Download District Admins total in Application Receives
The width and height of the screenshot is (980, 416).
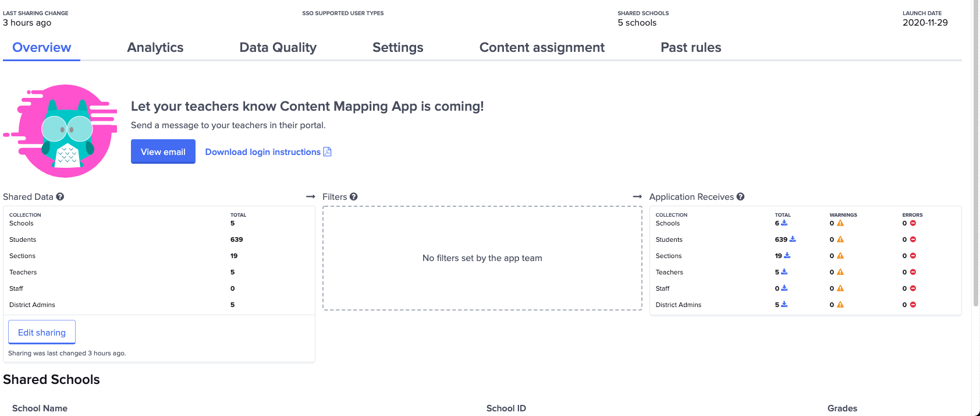click(784, 304)
